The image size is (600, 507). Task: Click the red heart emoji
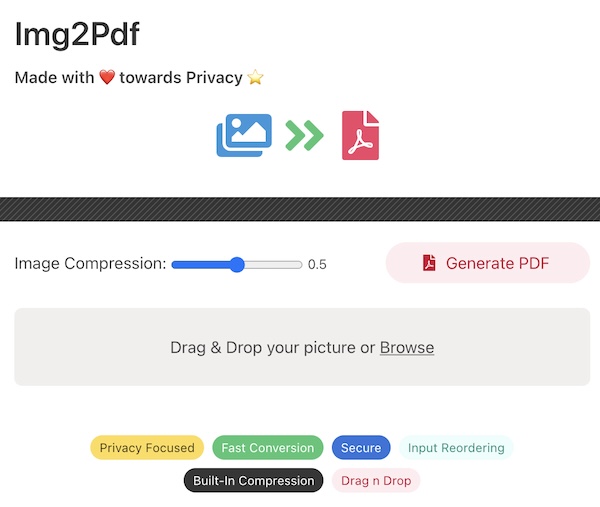click(x=107, y=78)
